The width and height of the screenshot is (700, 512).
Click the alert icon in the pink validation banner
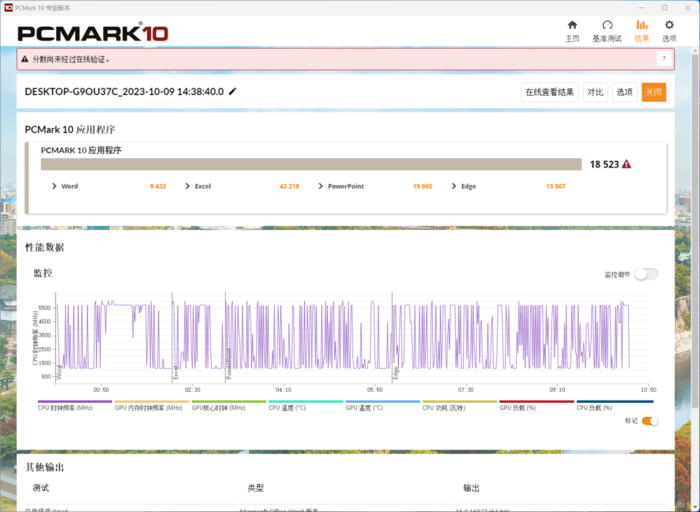(25, 59)
